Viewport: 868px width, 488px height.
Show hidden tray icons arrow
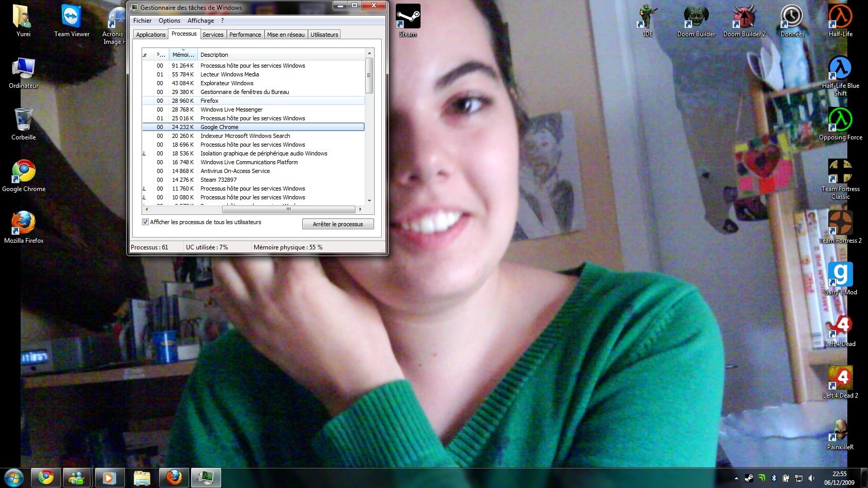[736, 478]
